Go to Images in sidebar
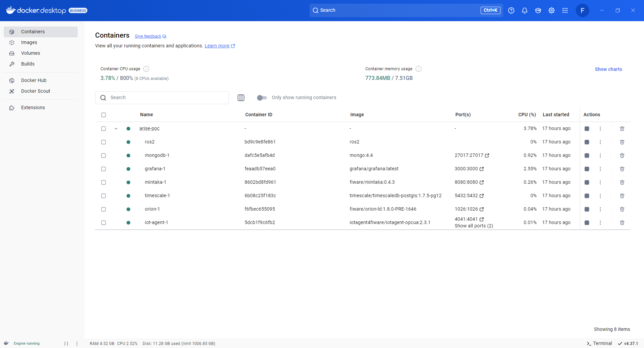644x348 pixels. 41,43
